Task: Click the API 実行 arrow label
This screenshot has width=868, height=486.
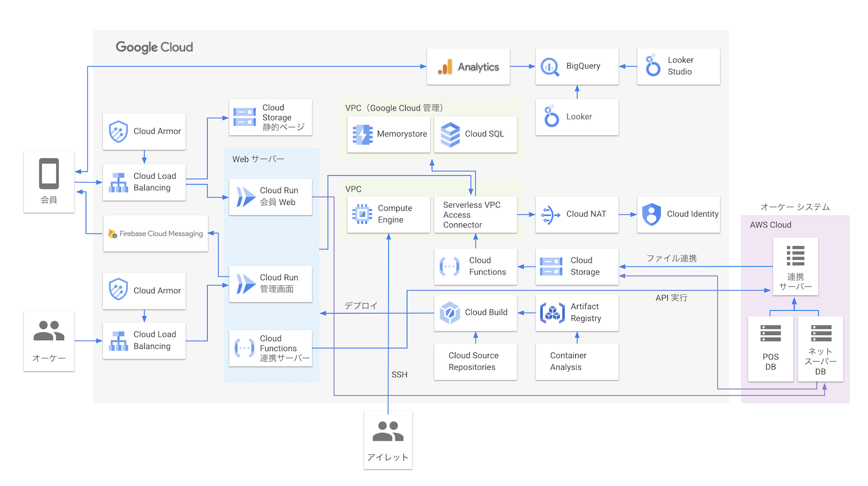Action: tap(671, 298)
